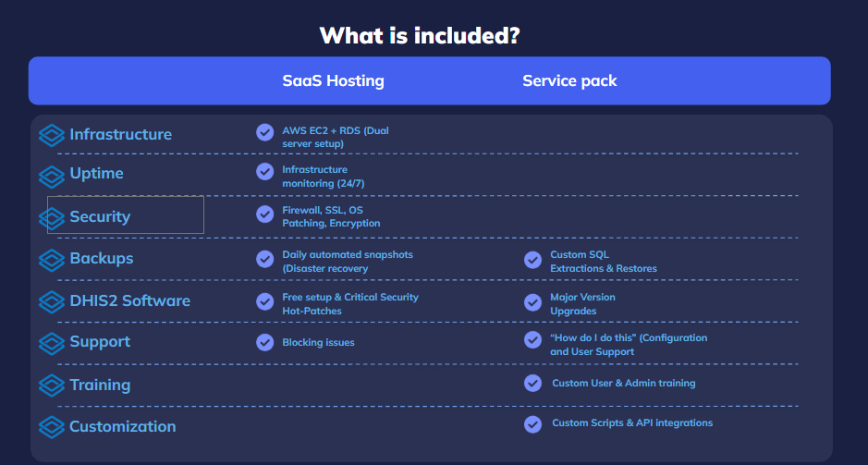This screenshot has height=465, width=868.
Task: Click the Security row label
Action: [100, 217]
